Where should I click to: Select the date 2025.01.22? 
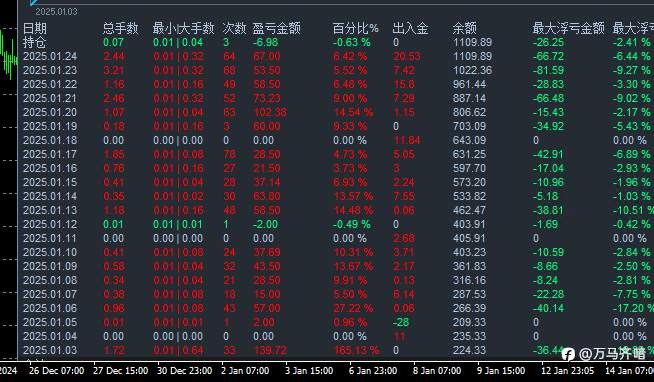[50, 84]
